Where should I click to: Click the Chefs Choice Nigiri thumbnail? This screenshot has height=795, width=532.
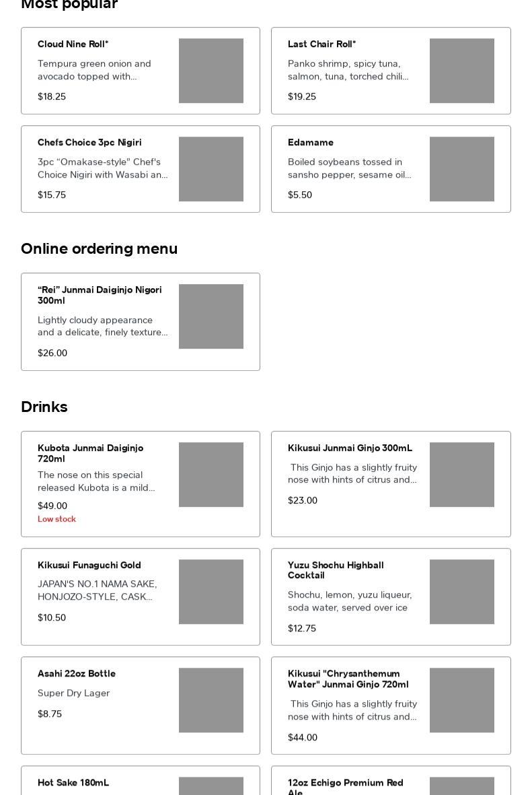[211, 169]
